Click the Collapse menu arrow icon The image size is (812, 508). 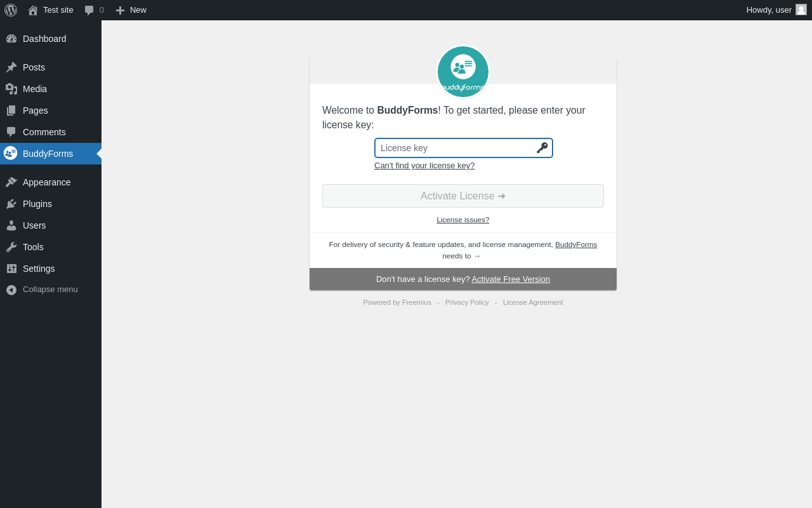click(11, 290)
